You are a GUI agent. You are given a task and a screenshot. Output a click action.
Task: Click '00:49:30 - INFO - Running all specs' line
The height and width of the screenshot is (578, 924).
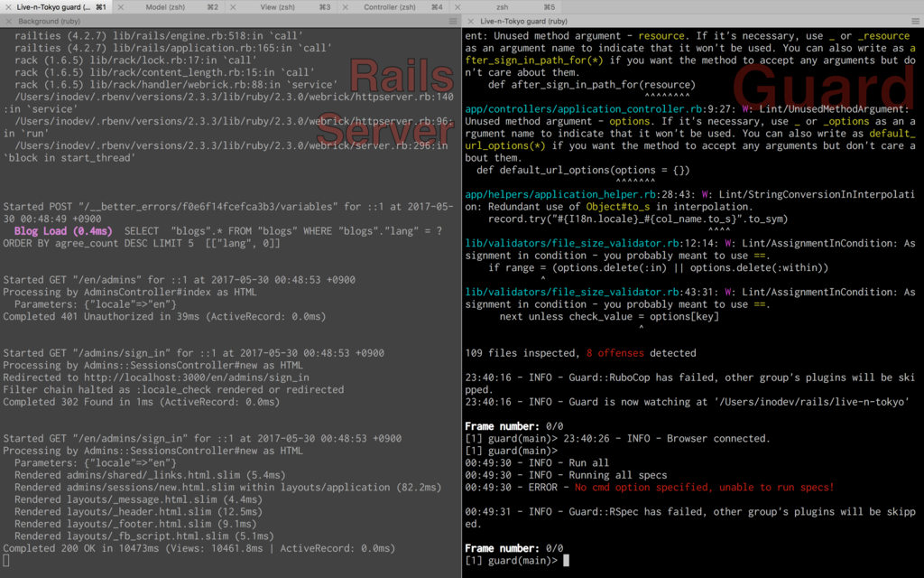pyautogui.click(x=566, y=475)
